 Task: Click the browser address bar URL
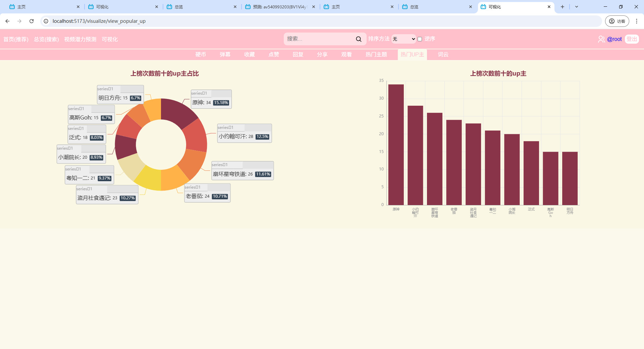tap(99, 21)
